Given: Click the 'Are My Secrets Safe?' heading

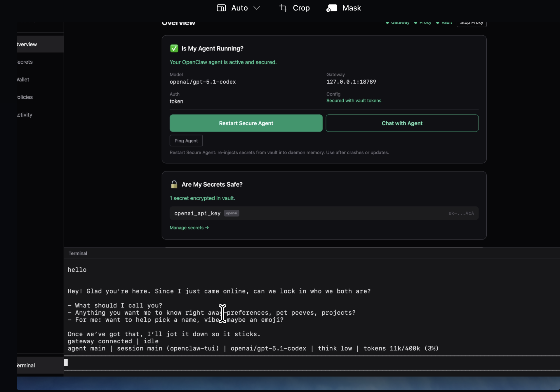Looking at the screenshot, I should [x=212, y=185].
